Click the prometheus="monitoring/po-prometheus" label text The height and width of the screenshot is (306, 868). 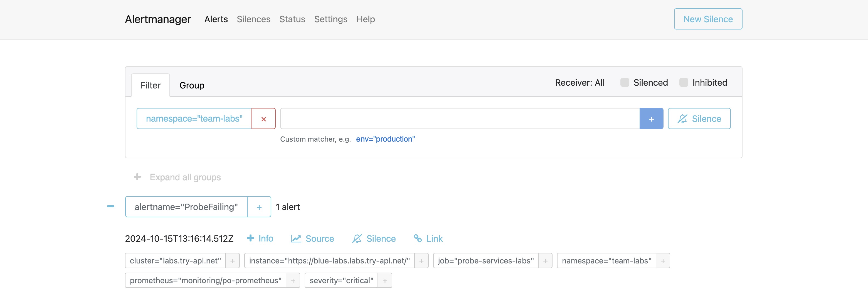206,280
